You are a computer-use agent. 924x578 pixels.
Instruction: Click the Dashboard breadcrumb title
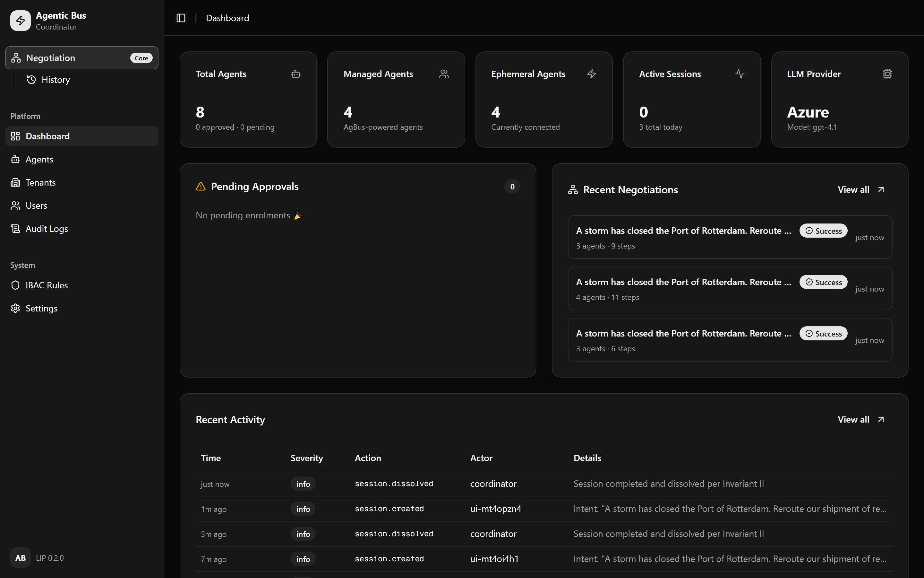pyautogui.click(x=227, y=18)
